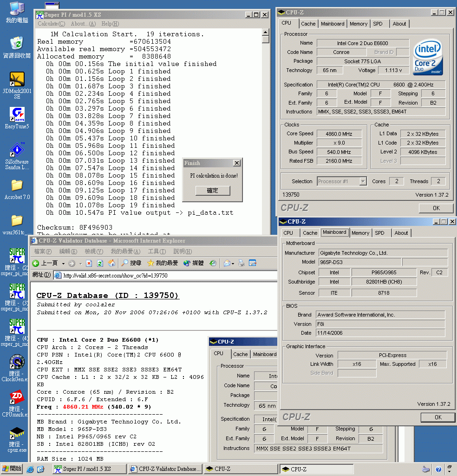Open Processor #1 selection dropdown in CPU-Z
Screen dimensions: 457x476
363,181
